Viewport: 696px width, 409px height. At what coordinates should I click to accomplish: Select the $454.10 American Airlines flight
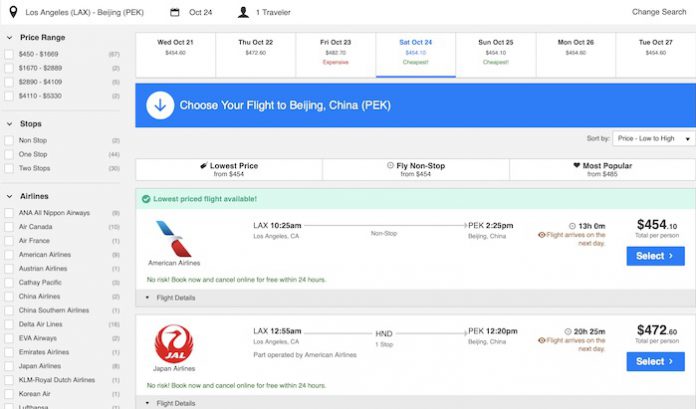pyautogui.click(x=655, y=256)
